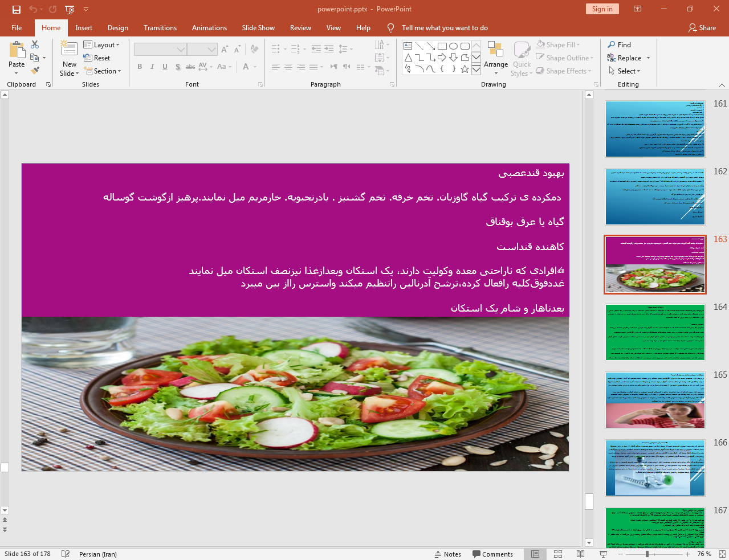The height and width of the screenshot is (560, 729).
Task: Click the Clear All Formatting icon
Action: [254, 50]
